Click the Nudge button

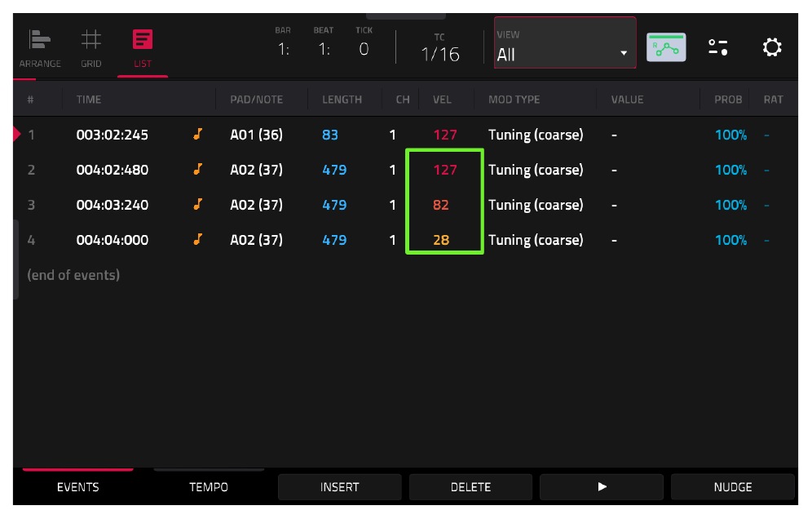[x=733, y=487]
